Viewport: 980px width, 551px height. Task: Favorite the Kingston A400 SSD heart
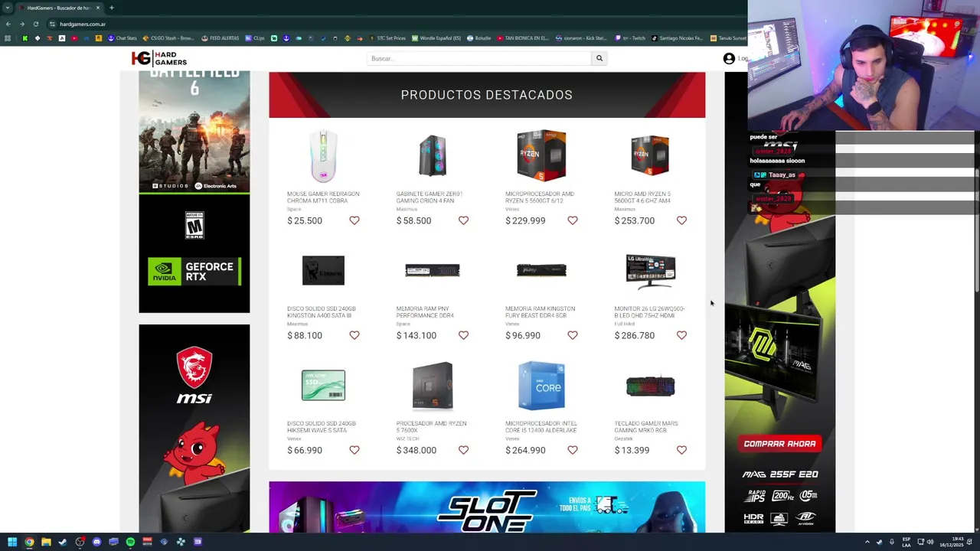pos(354,335)
